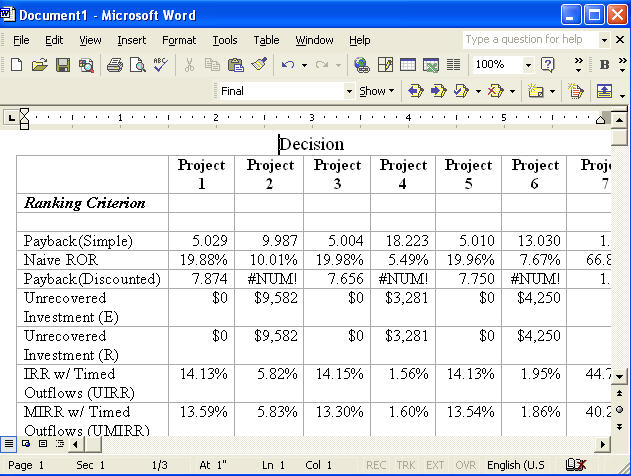
Task: Click the Print icon in toolbar
Action: tap(114, 65)
